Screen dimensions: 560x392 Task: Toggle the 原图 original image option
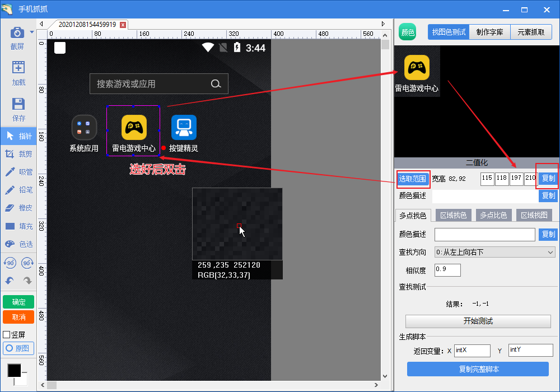18,348
